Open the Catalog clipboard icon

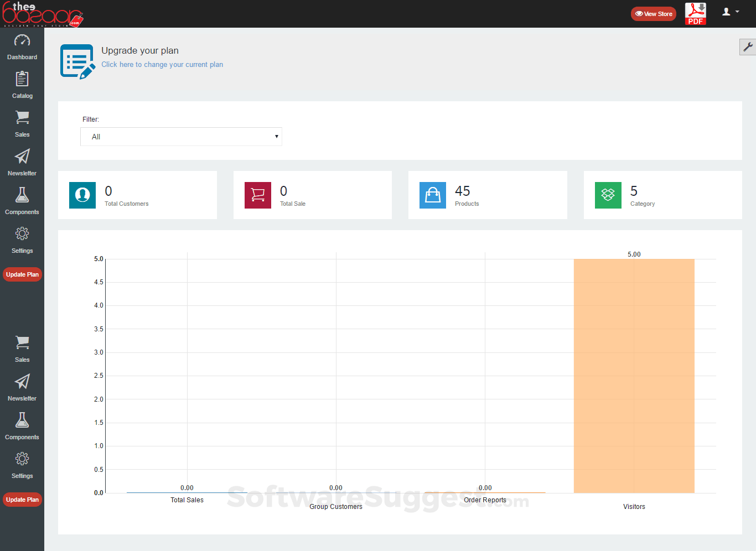coord(22,79)
